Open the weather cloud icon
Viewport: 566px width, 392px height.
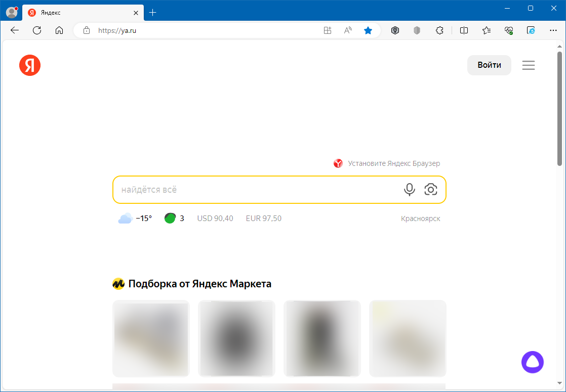tap(125, 218)
